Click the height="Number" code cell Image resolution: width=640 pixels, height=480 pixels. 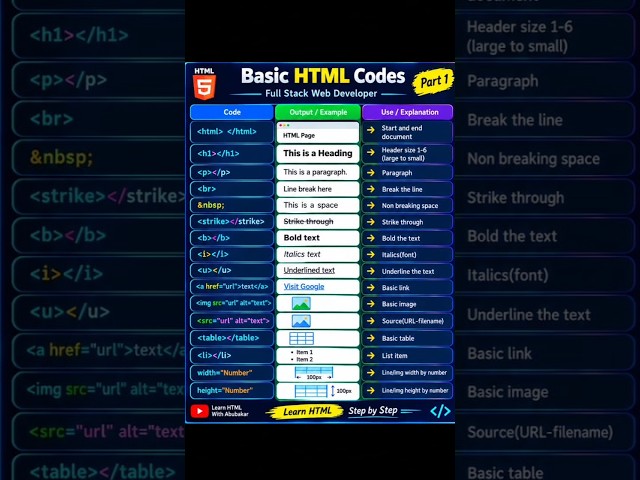pyautogui.click(x=232, y=391)
